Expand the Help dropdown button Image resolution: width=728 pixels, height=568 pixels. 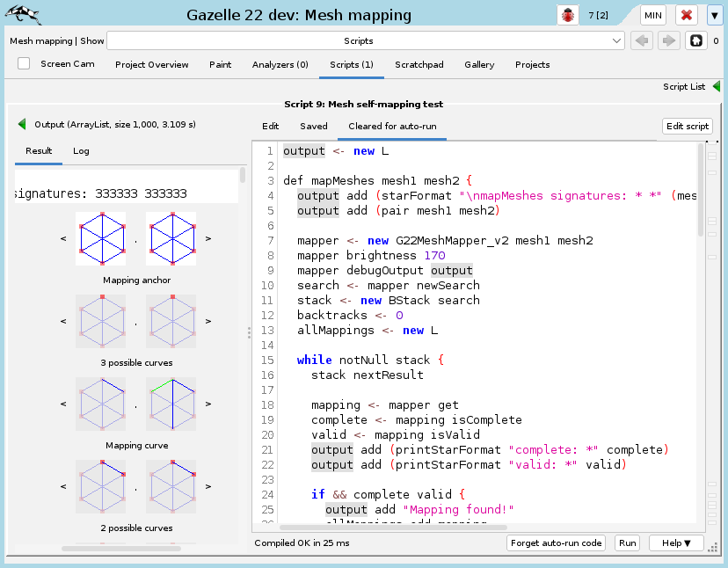[676, 543]
